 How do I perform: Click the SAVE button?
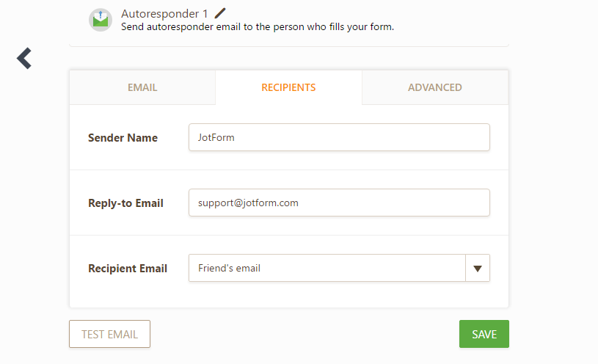484,334
